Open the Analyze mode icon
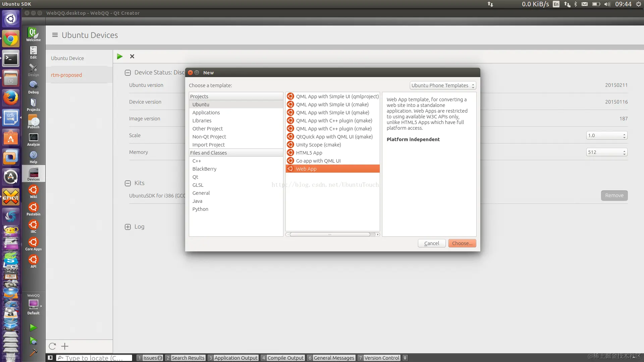 [x=33, y=139]
